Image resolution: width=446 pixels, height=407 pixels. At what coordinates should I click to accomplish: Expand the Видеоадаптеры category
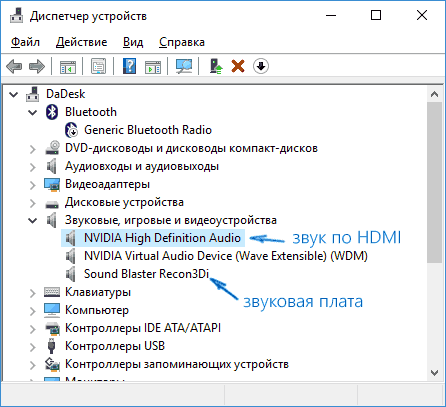click(33, 185)
